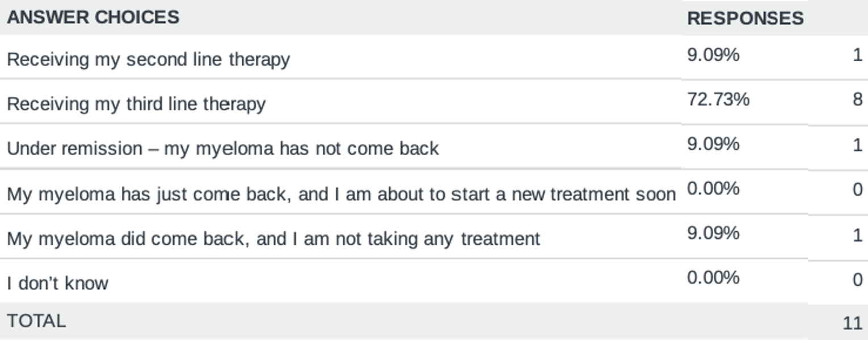Select the 'not taking any treatment' answer text
868x340 pixels.
tap(273, 239)
